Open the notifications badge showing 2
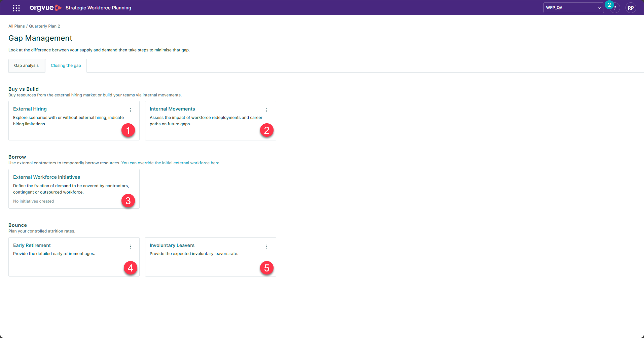Screen dimensions: 644x338 609,5
